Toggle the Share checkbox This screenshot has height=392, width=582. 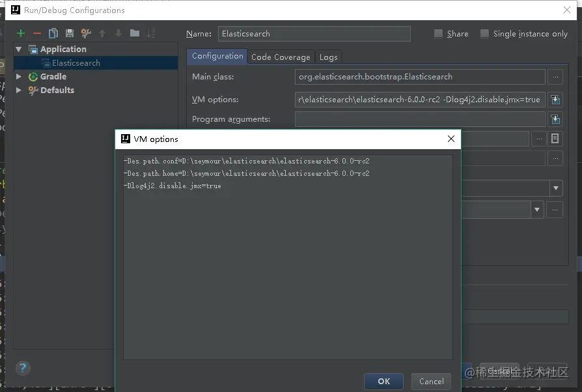(438, 34)
